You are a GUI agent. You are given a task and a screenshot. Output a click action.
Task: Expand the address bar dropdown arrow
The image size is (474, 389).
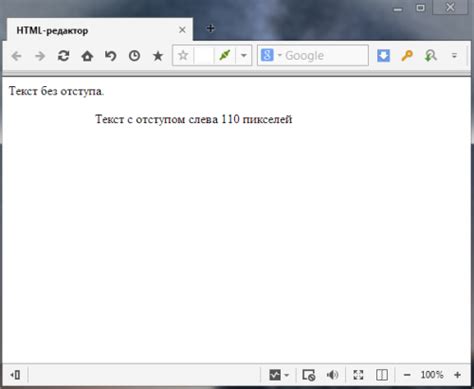[x=244, y=55]
